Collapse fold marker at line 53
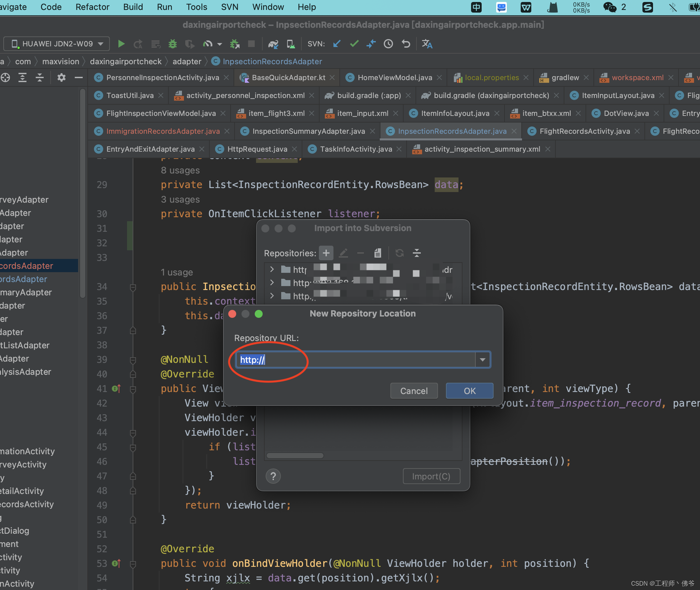 (133, 564)
